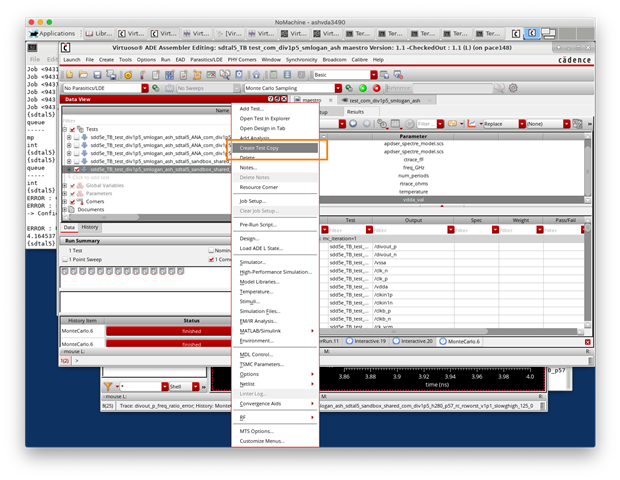Toggle the 1 Corner checkbox in Run Summary
620x480 pixels.
click(x=211, y=260)
